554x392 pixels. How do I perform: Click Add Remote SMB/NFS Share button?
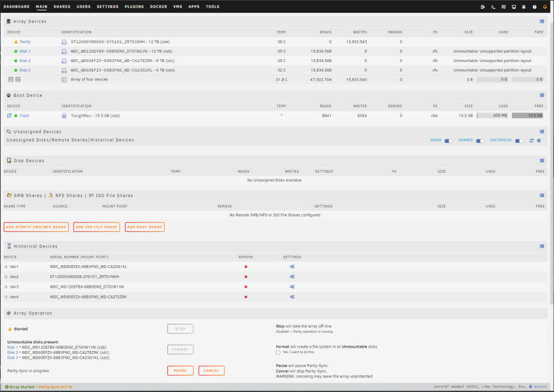pos(36,227)
